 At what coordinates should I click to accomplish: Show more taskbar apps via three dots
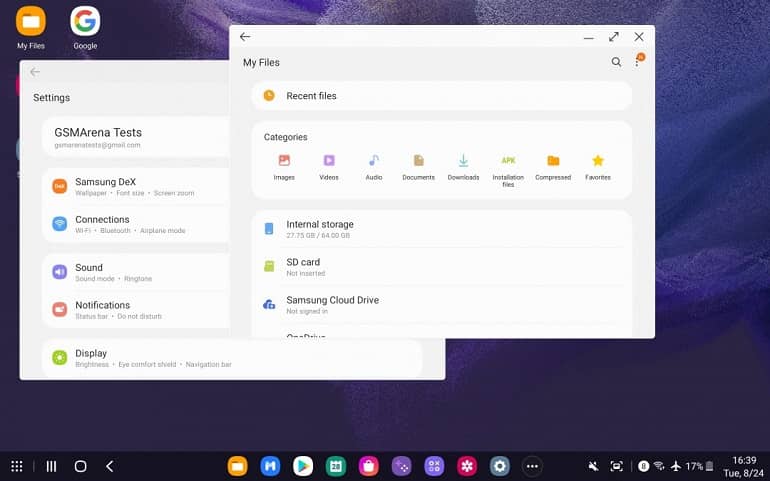(532, 466)
